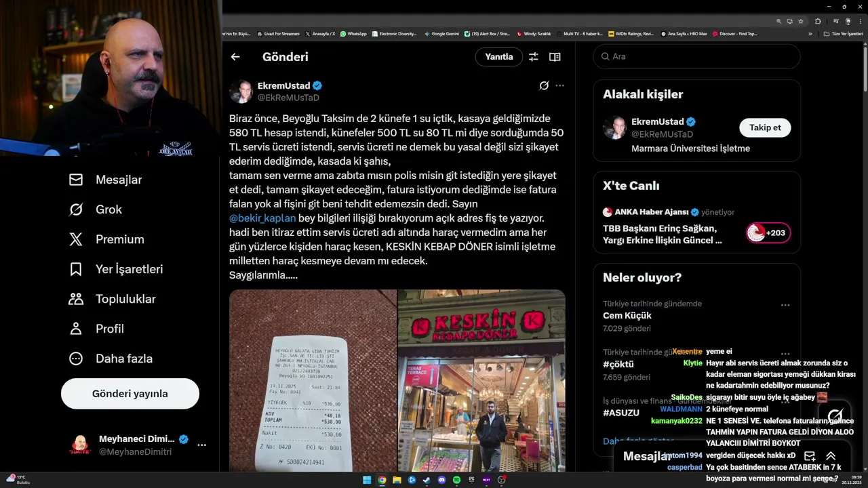Viewport: 868px width, 488px height.
Task: Join the ANKA Haber Ajansı live +203 badge
Action: pyautogui.click(x=768, y=233)
